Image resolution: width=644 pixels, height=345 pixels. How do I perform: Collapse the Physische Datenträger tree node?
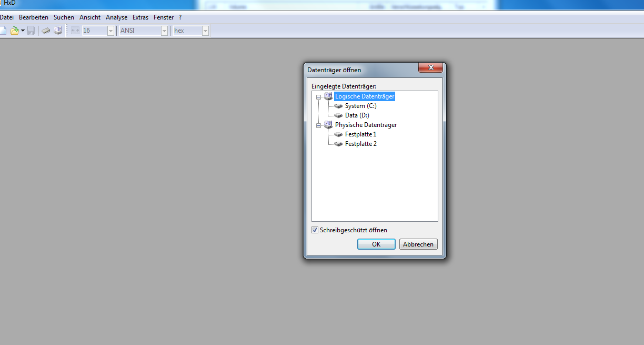click(318, 125)
